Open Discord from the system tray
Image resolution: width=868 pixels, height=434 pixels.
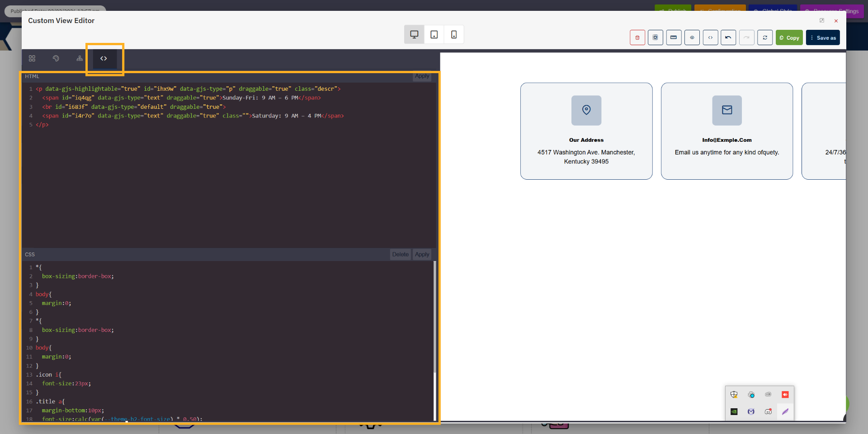coord(768,411)
